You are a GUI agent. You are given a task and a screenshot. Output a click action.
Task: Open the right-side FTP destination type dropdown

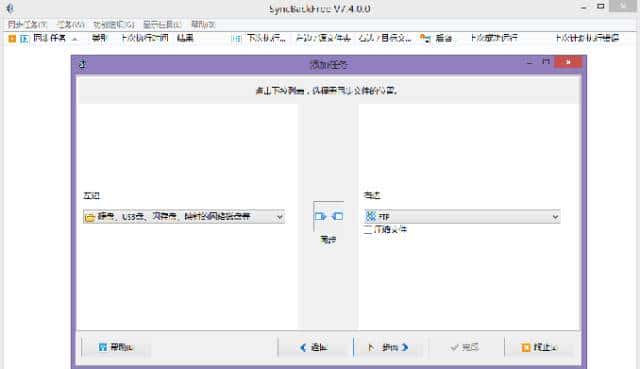pos(462,216)
